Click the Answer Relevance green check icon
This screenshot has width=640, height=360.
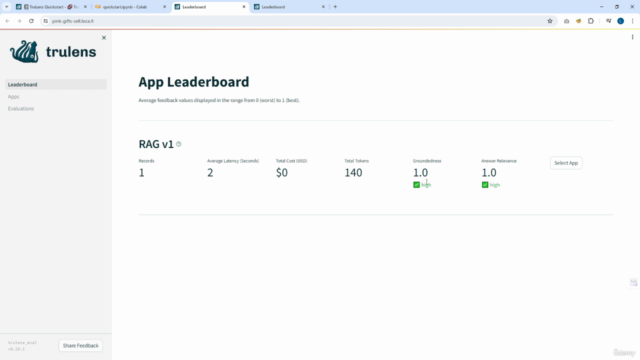pyautogui.click(x=485, y=185)
